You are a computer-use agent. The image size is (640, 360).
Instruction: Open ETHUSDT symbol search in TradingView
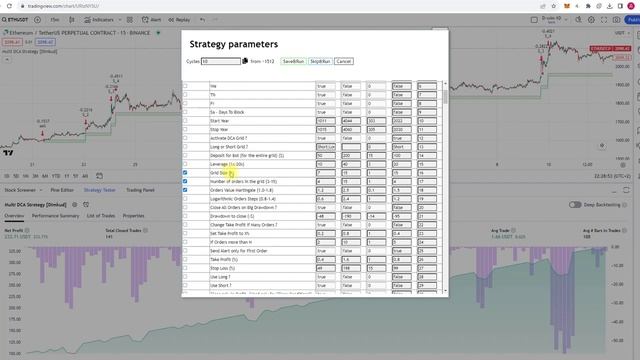coord(15,20)
